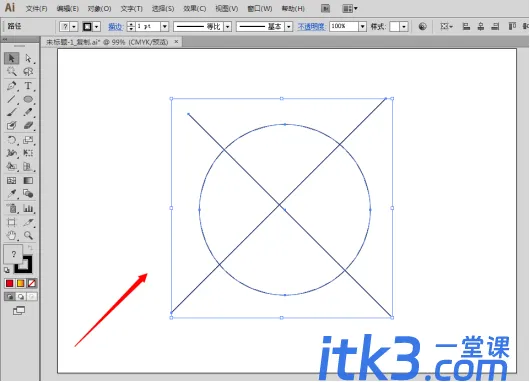Image resolution: width=530 pixels, height=382 pixels.
Task: Select the Ellipse tool
Action: 28,99
